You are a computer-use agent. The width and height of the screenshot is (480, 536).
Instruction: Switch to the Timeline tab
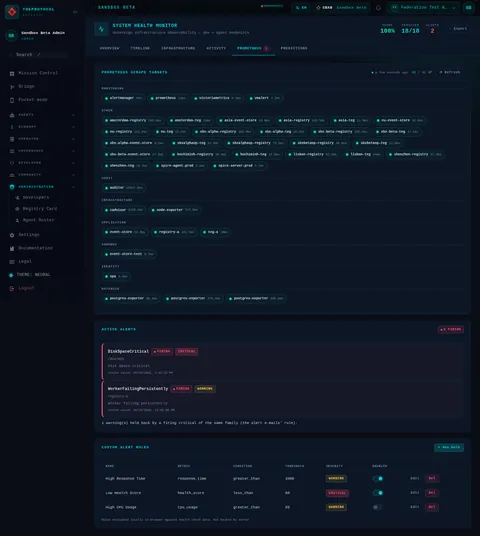pyautogui.click(x=140, y=48)
